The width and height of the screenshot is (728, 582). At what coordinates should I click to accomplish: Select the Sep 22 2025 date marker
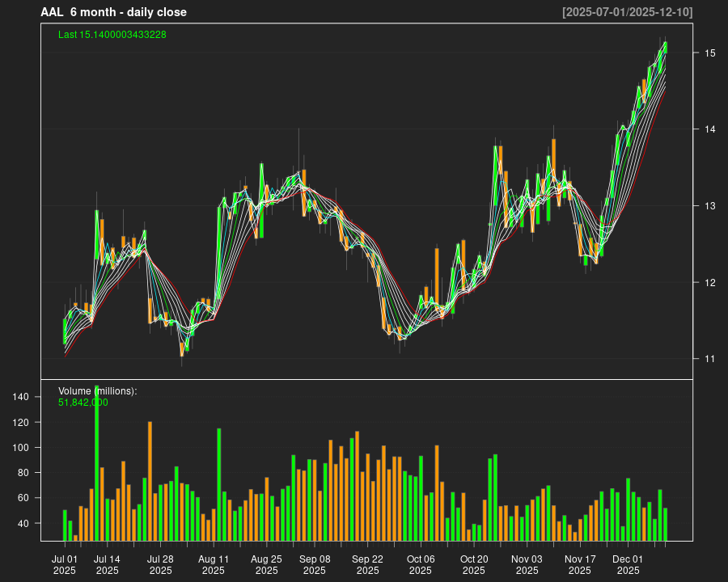tap(367, 564)
